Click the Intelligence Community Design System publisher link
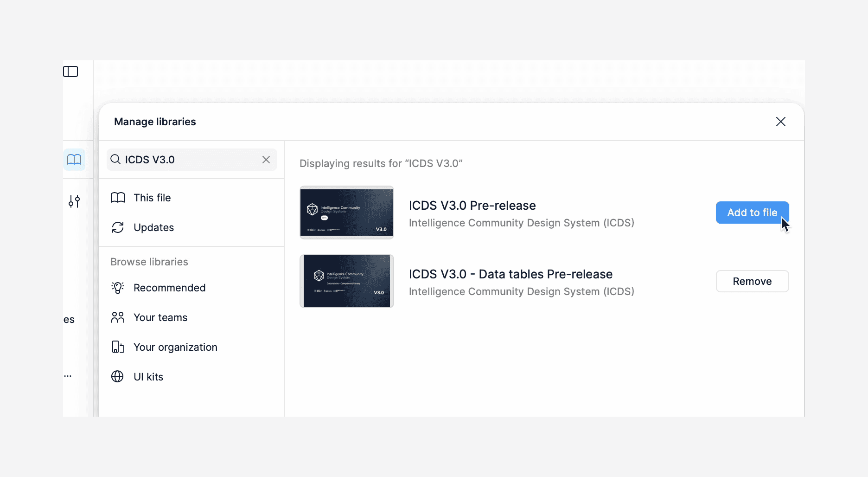The image size is (868, 477). coord(521,223)
